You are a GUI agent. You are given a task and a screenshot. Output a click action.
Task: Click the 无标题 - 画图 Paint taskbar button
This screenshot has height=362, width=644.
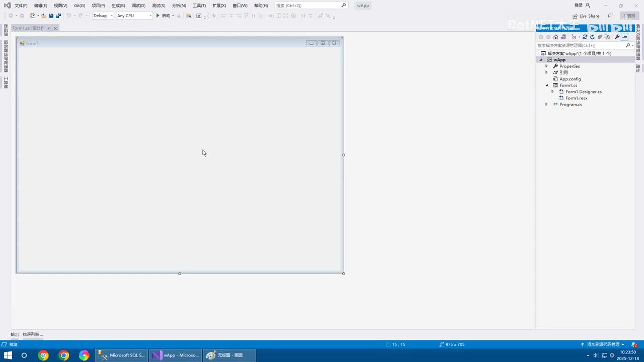point(229,355)
